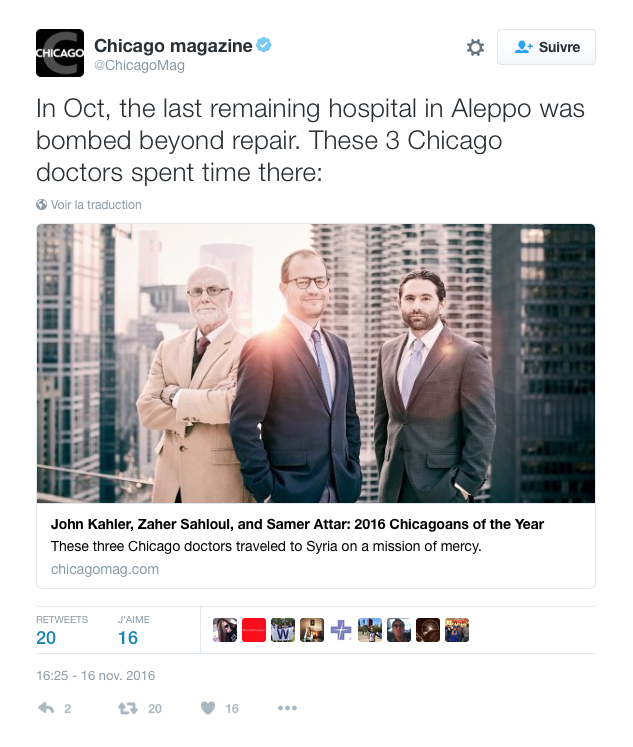633x747 pixels.
Task: Click the verified badge icon
Action: click(264, 45)
